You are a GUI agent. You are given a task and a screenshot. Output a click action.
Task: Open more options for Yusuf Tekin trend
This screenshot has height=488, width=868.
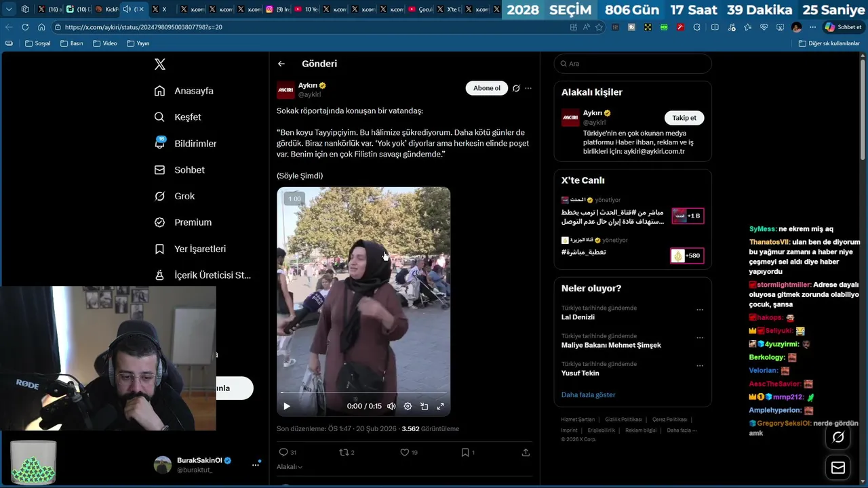click(700, 365)
